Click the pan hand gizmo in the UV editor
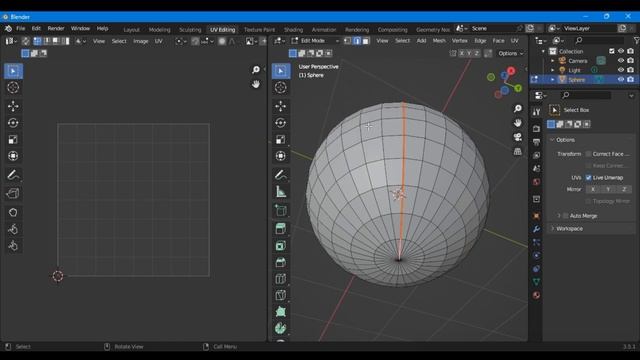640x360 pixels. 256,84
